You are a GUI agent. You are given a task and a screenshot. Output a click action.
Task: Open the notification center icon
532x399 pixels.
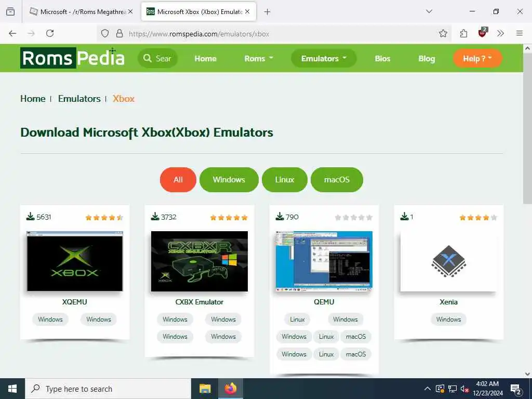point(516,389)
